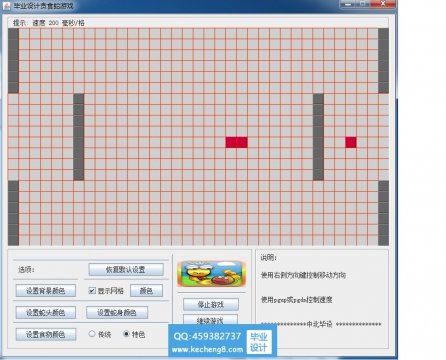This screenshot has height=360, width=446.
Task: Open 设置蛇头颜色 snake head color button
Action: (x=46, y=313)
